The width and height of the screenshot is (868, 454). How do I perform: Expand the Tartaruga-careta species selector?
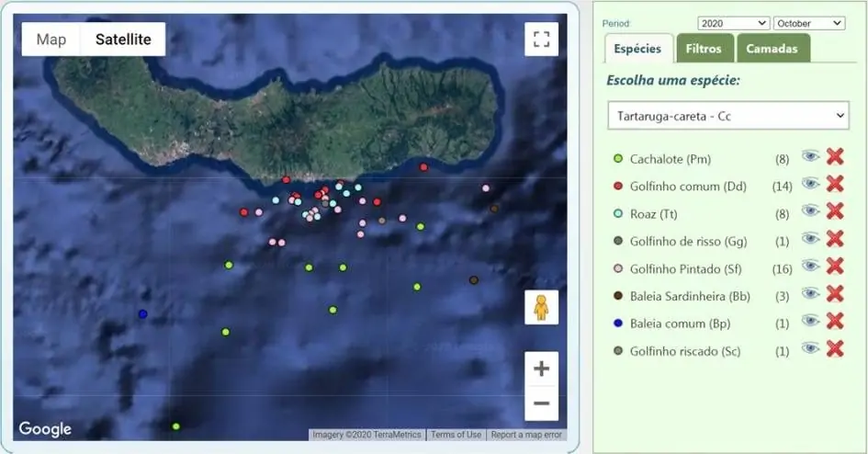[726, 116]
